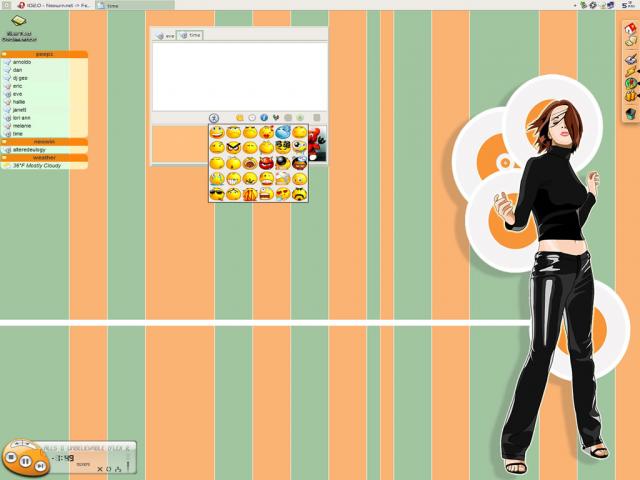Insert the black eight-ball emoticon
640x480 pixels.
click(283, 163)
